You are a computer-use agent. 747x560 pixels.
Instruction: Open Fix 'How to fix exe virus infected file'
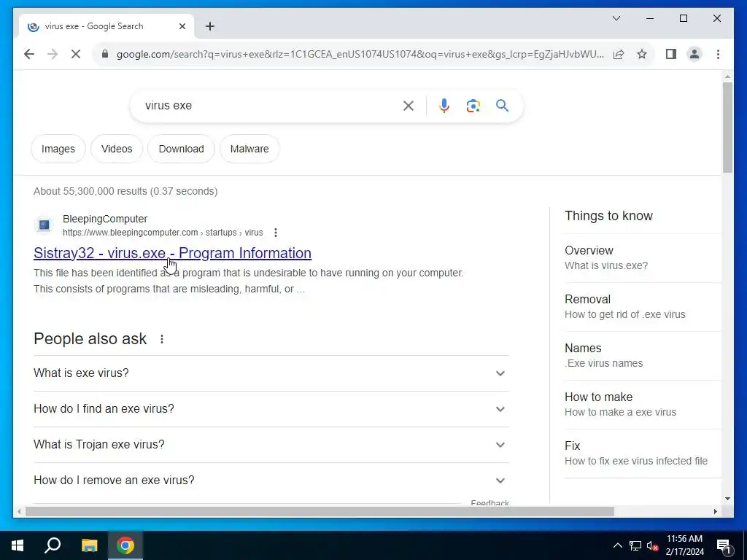click(643, 454)
